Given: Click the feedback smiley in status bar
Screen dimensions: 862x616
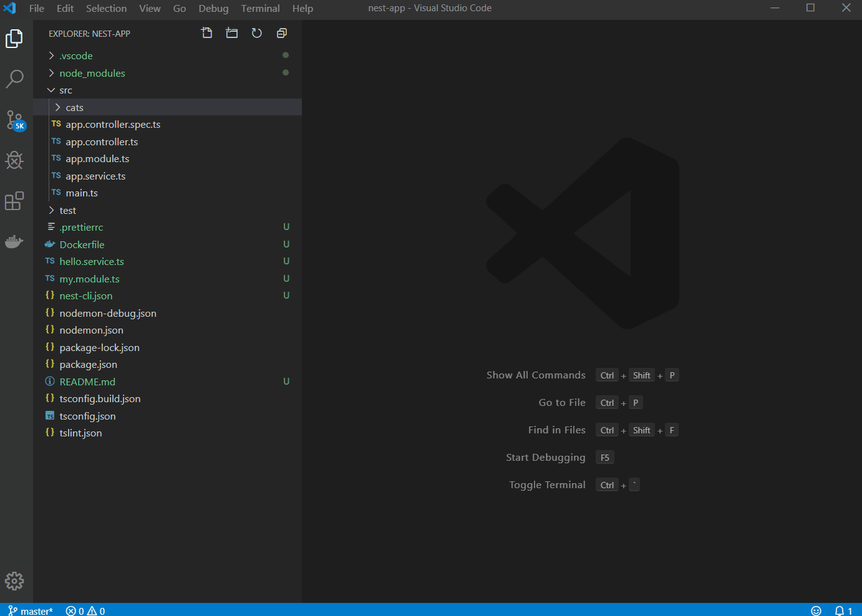Looking at the screenshot, I should 816,610.
